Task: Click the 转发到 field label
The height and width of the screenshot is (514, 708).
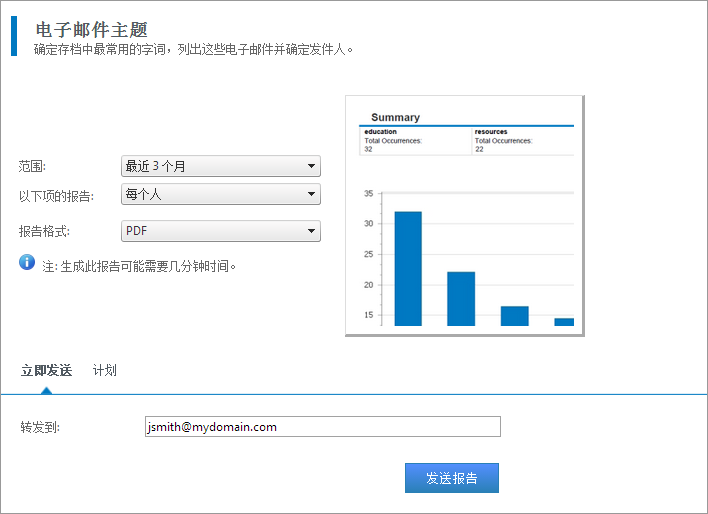Action: (40, 428)
